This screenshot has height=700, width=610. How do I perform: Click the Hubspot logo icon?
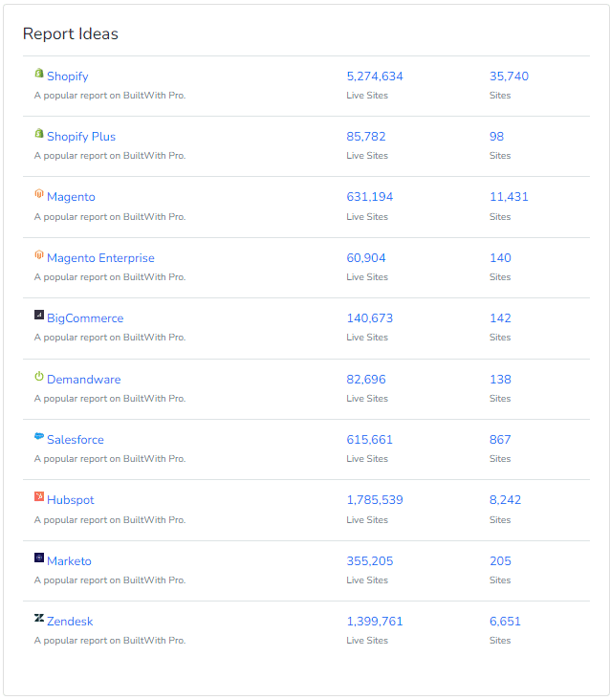(x=39, y=497)
